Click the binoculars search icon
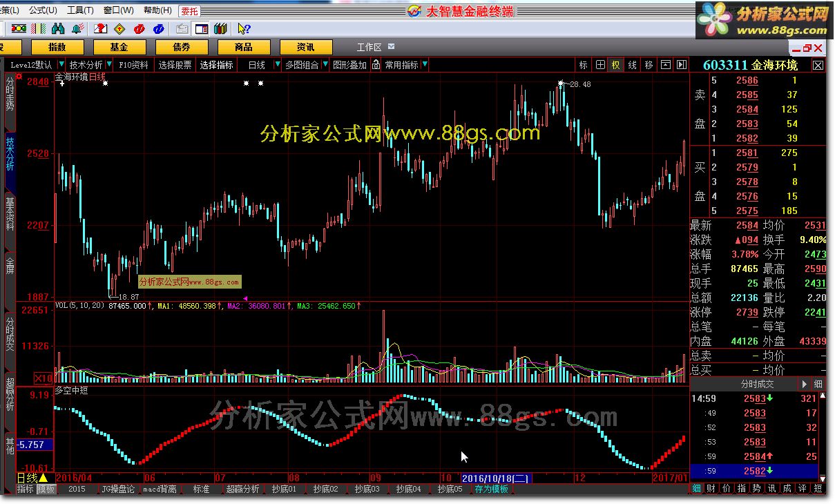This screenshot has width=835, height=504. 58,28
